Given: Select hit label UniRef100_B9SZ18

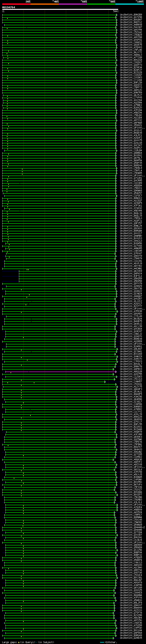Looking at the screenshot, I should coord(131,60).
